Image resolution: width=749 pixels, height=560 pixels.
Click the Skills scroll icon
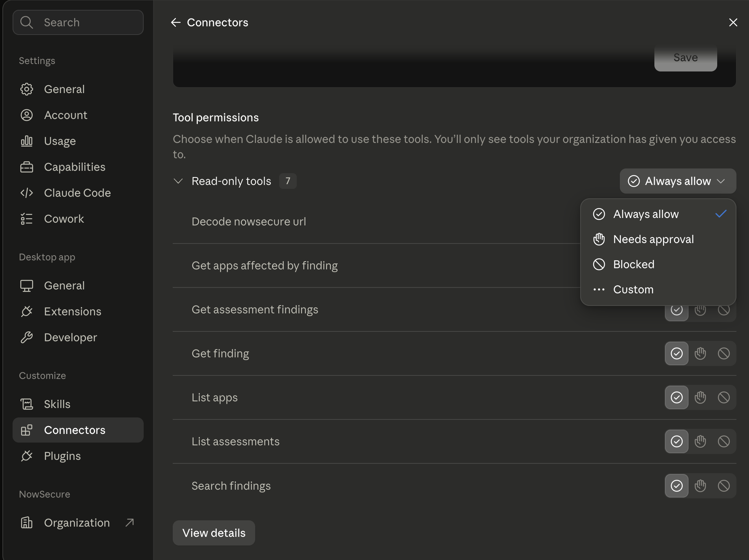pos(26,404)
